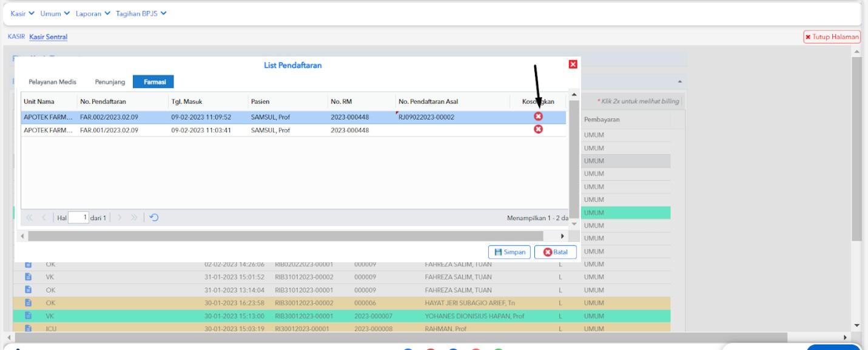Click the Tutup Halaman button
This screenshot has width=868, height=350.
pos(832,38)
